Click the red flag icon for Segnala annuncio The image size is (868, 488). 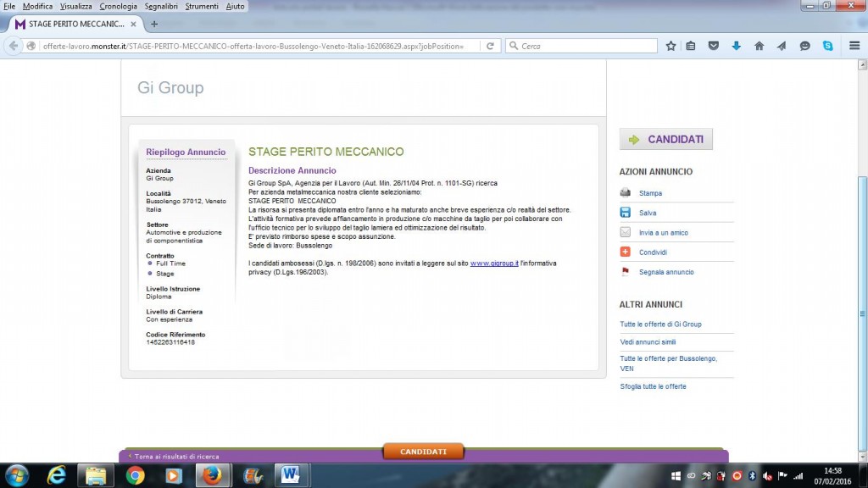625,272
